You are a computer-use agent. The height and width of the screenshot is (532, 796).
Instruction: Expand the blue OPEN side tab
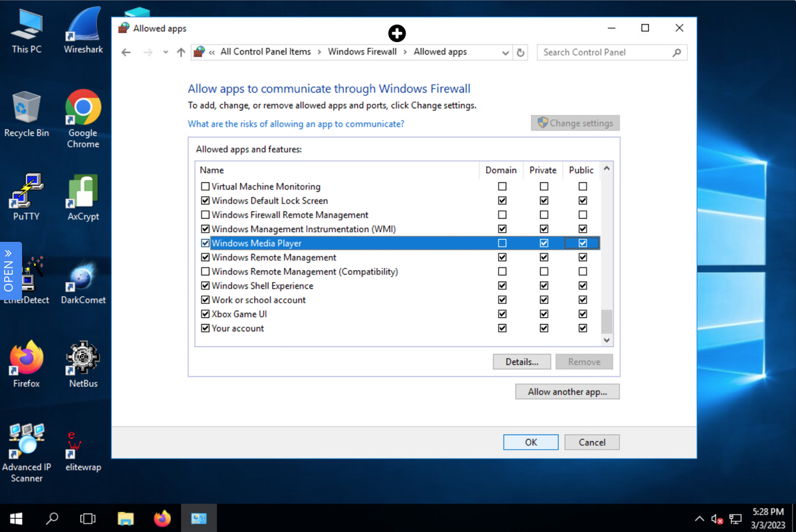pos(10,271)
